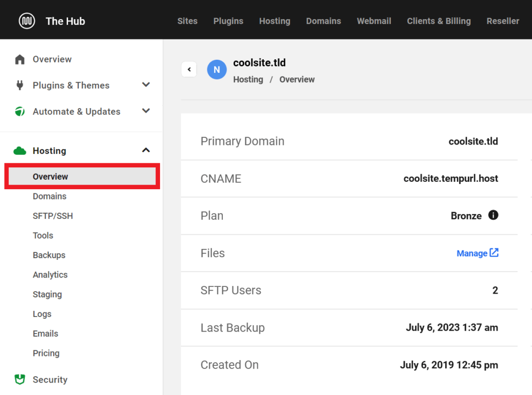The width and height of the screenshot is (532, 395).
Task: Expand the Plugins & Themes chevron
Action: coord(146,85)
